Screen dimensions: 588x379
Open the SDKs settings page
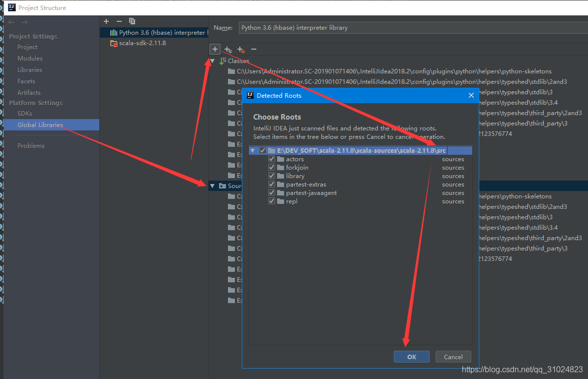coord(25,114)
